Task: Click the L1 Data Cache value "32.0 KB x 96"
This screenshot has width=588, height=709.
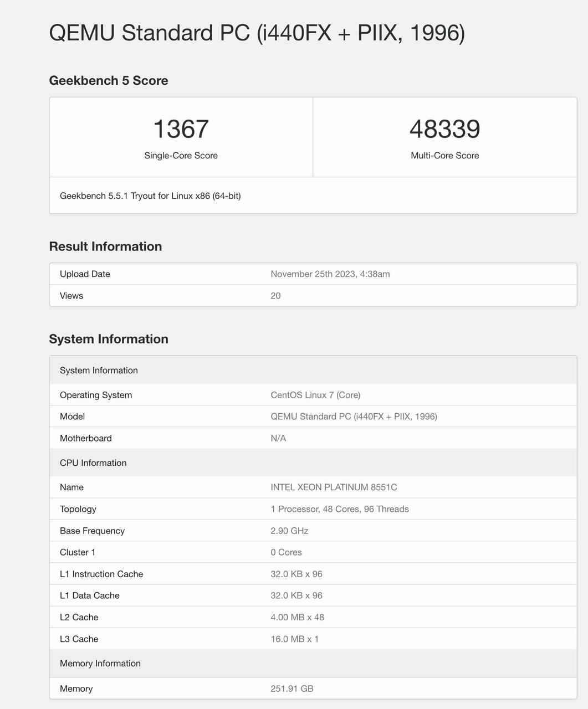Action: (x=296, y=595)
